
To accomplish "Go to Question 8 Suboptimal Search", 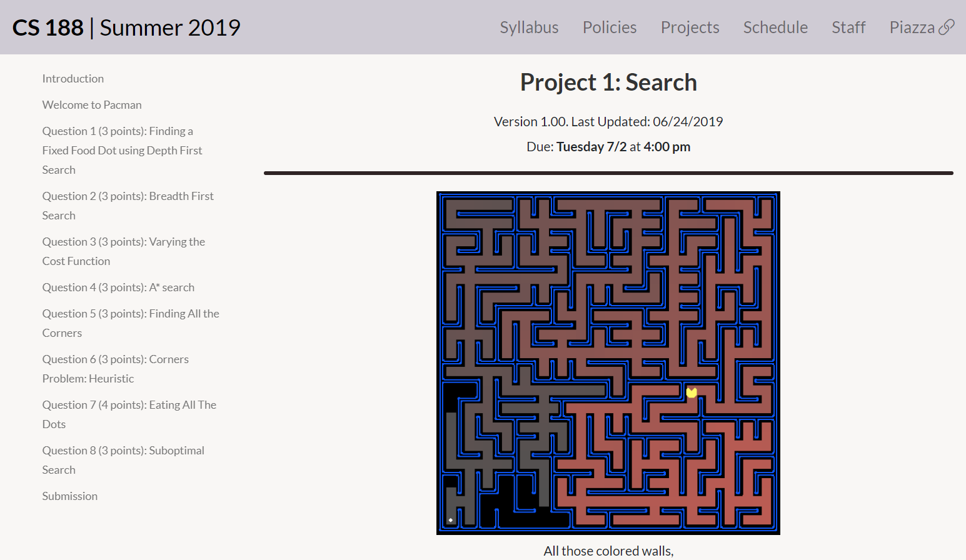I will [123, 460].
